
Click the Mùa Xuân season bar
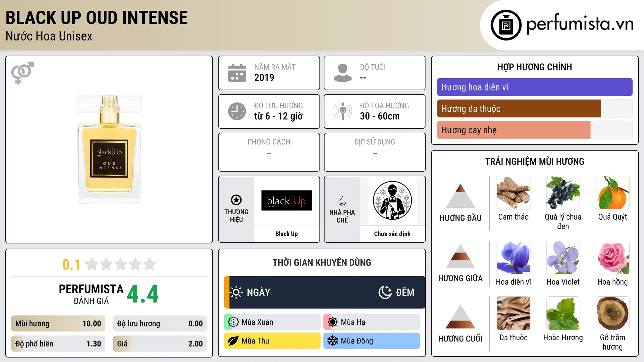tap(272, 322)
